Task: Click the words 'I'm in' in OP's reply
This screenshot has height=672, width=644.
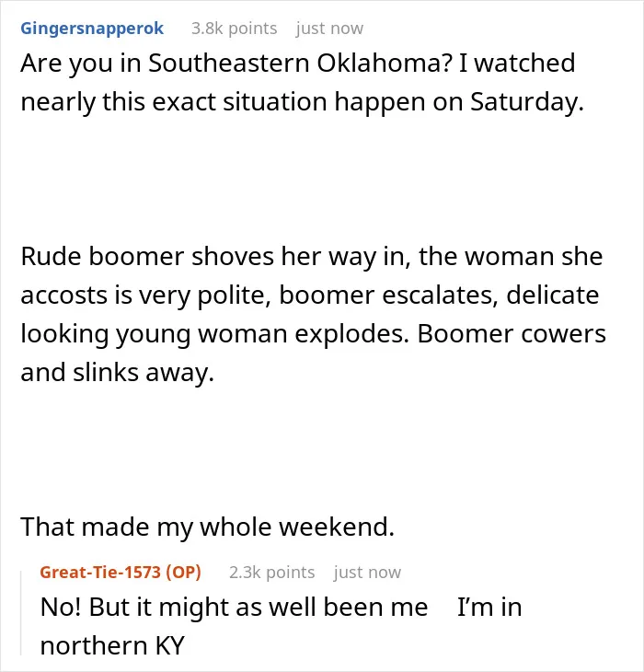Action: 489,608
